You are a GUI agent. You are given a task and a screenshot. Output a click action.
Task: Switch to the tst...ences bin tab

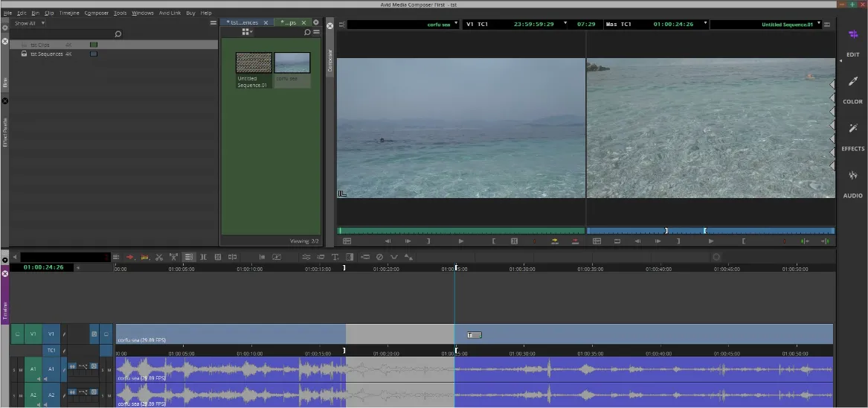pos(242,23)
